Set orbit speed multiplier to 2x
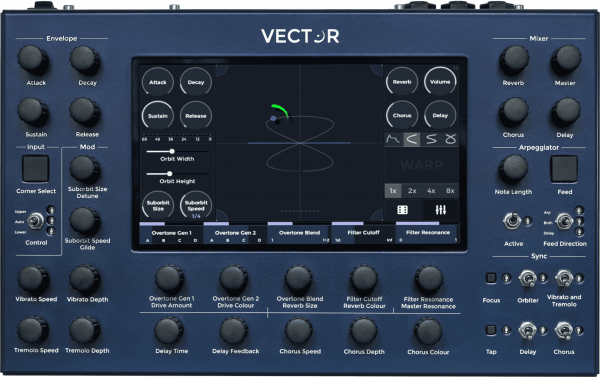600x377 pixels. (x=412, y=191)
